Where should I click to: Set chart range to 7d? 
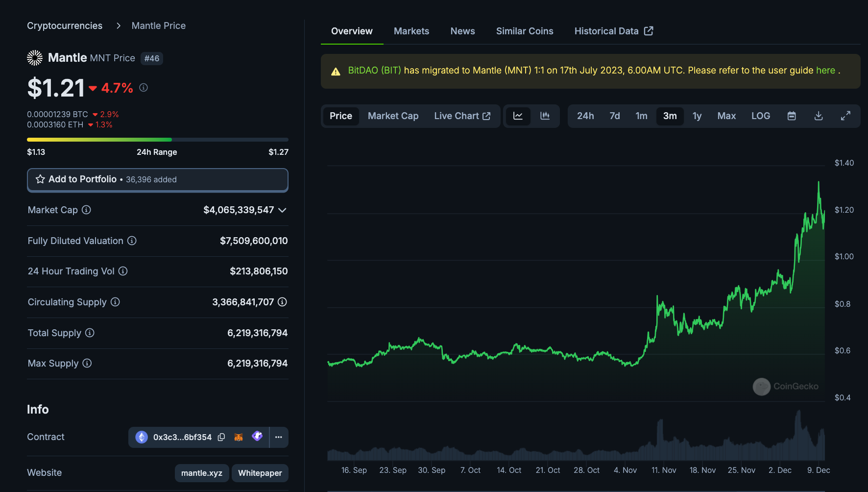(615, 116)
